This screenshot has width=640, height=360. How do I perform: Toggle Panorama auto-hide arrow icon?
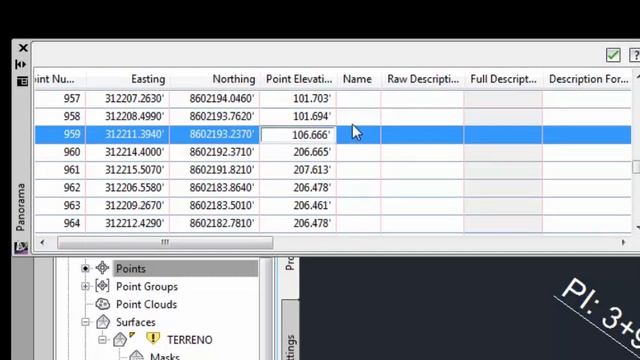click(20, 64)
